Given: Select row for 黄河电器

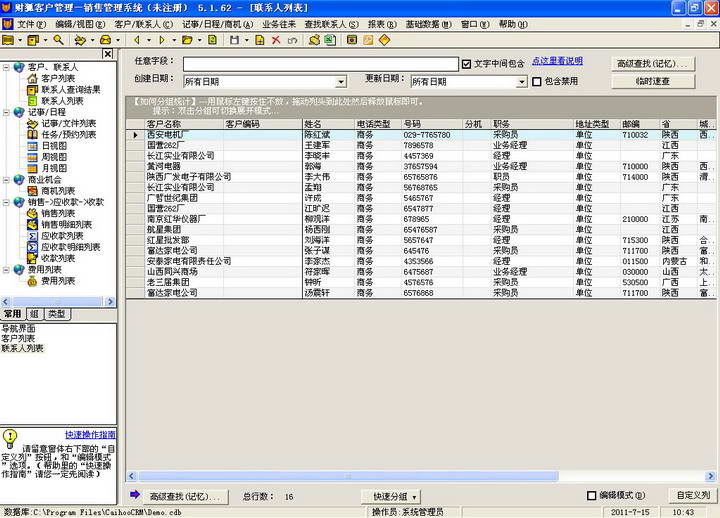Looking at the screenshot, I should pos(421,166).
